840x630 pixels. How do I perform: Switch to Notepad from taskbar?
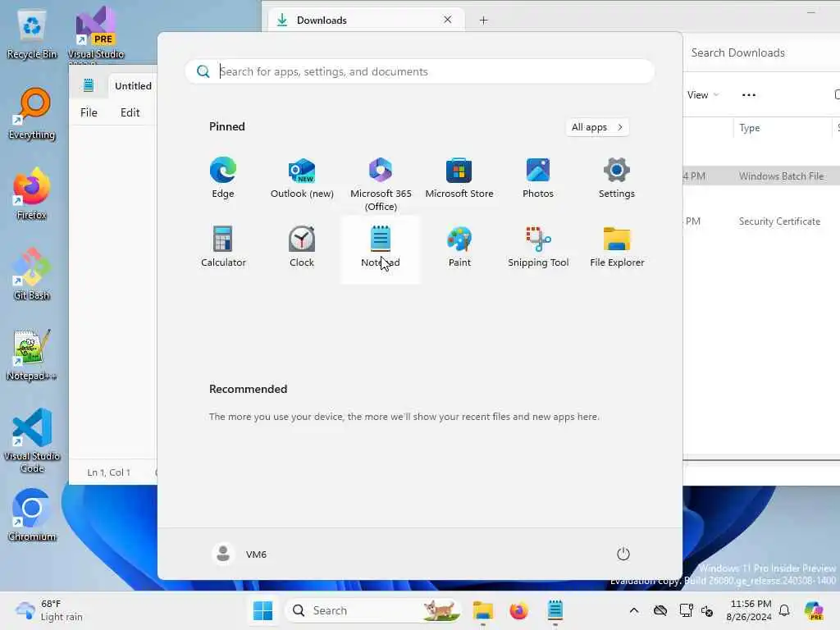555,610
